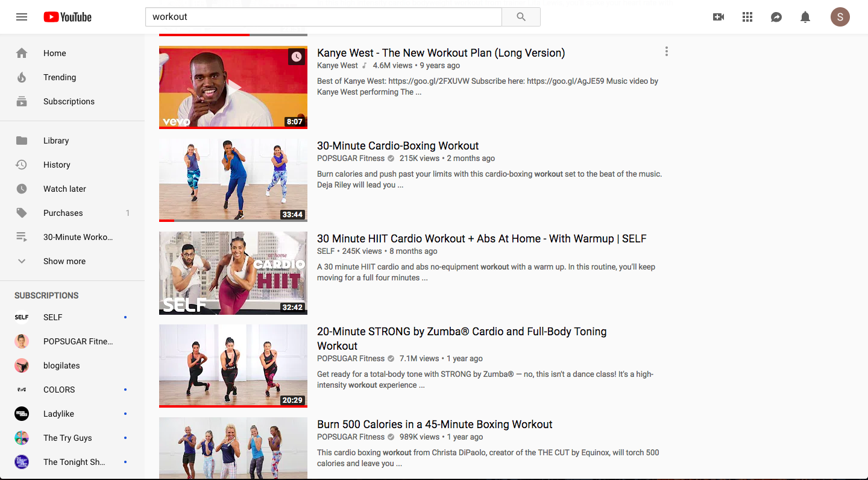
Task: Expand Show more in sidebar
Action: point(72,261)
